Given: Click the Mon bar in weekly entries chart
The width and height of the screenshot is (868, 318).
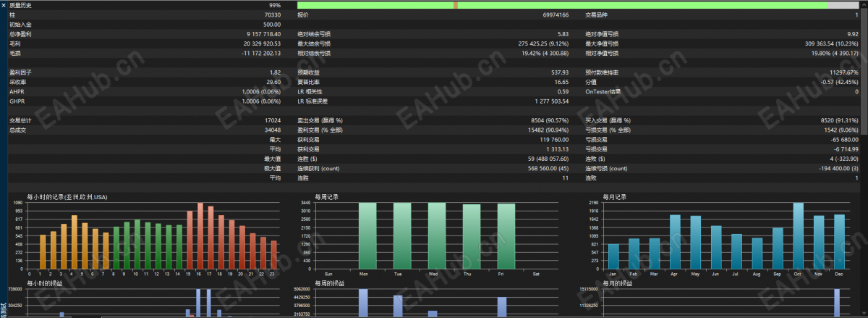Looking at the screenshot, I should click(367, 236).
